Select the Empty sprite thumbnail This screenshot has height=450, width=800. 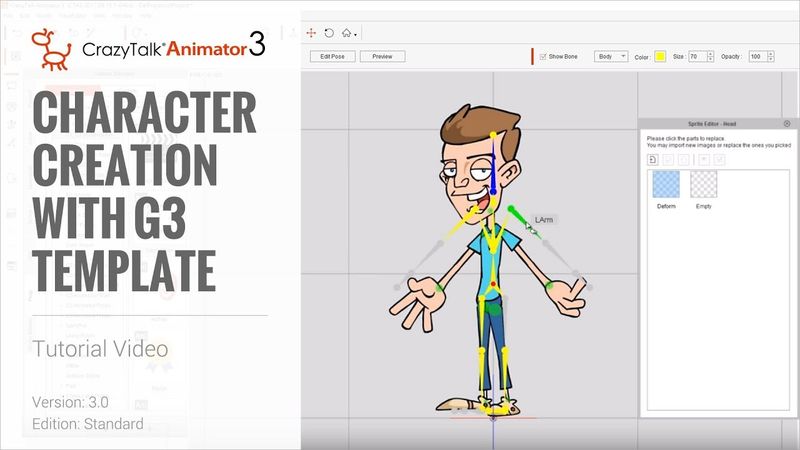pos(704,185)
